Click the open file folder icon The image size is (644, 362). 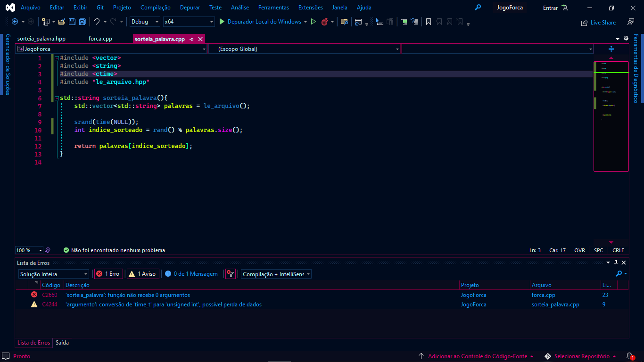[x=61, y=22]
